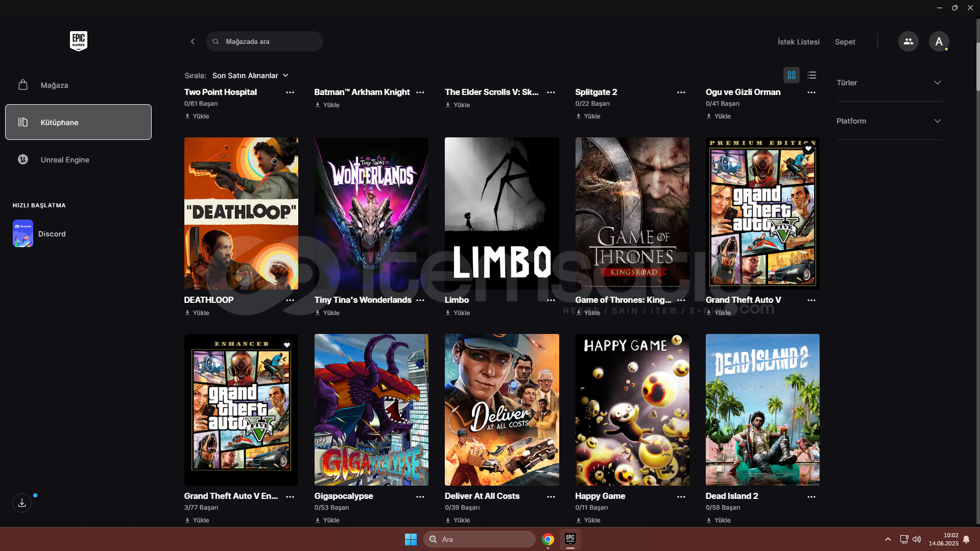
Task: Open more options for Happy Game
Action: (x=681, y=496)
